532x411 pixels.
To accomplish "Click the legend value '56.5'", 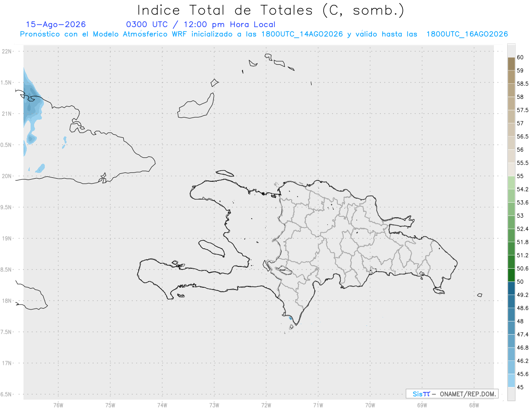I will pyautogui.click(x=522, y=137).
